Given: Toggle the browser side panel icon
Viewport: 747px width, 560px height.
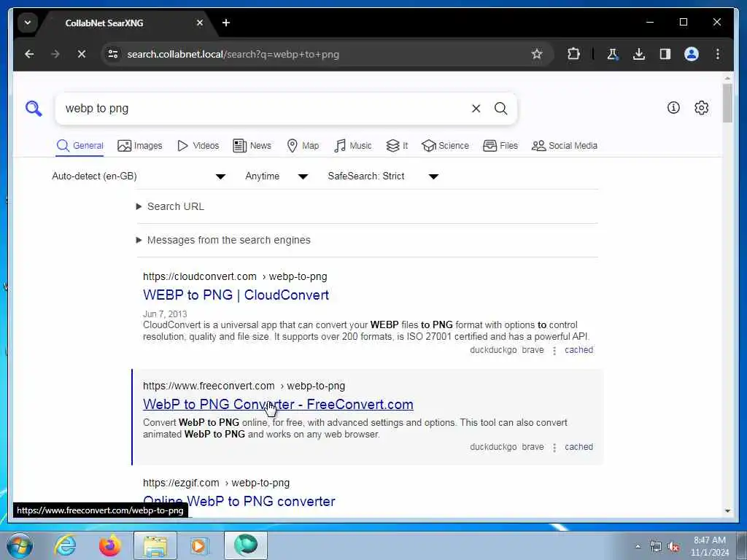Looking at the screenshot, I should pyautogui.click(x=665, y=54).
